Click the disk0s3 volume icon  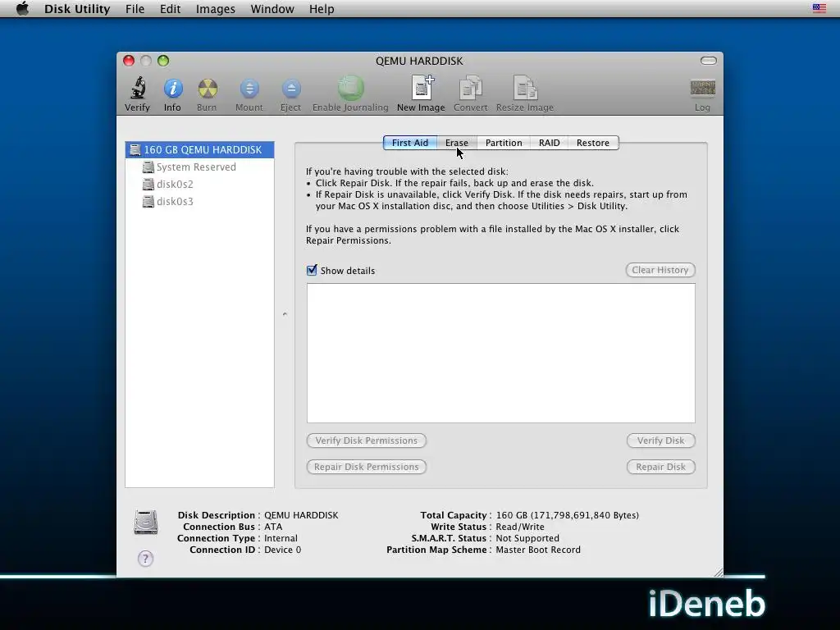[x=148, y=202]
